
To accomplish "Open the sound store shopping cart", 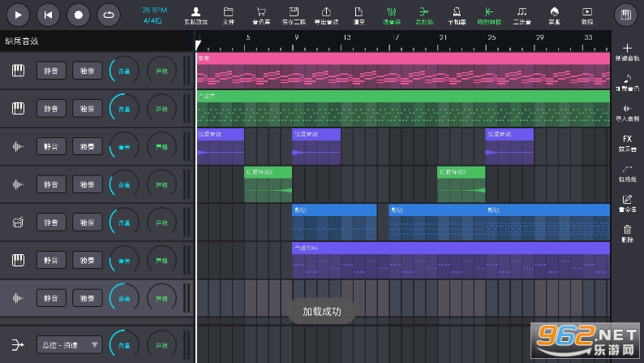I will click(261, 14).
